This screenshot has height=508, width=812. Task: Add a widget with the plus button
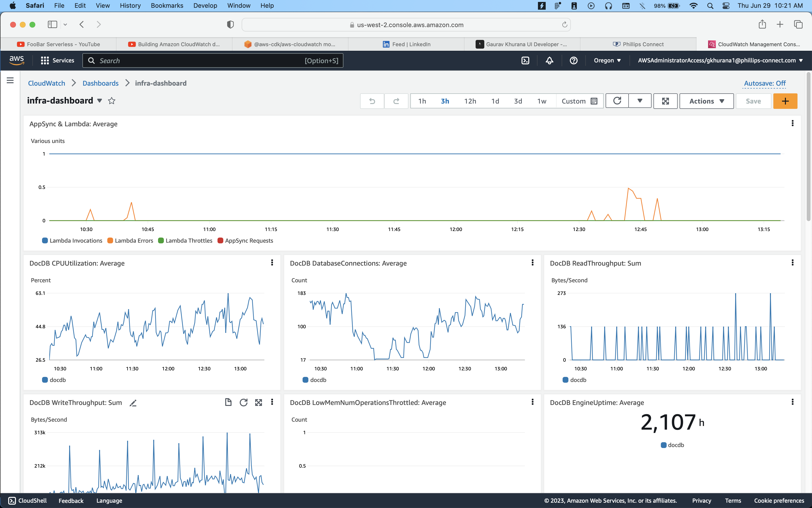point(785,101)
